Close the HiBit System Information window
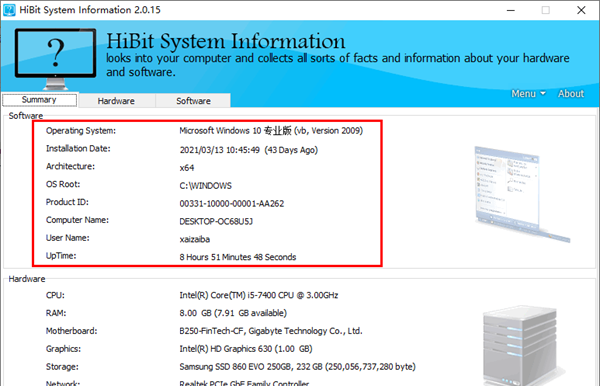Screen dimensions: 600x386 click(x=581, y=10)
